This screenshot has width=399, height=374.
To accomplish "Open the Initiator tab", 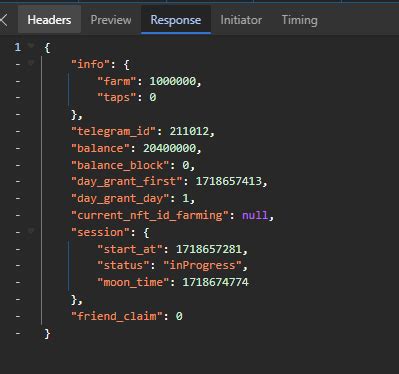I will coord(241,20).
